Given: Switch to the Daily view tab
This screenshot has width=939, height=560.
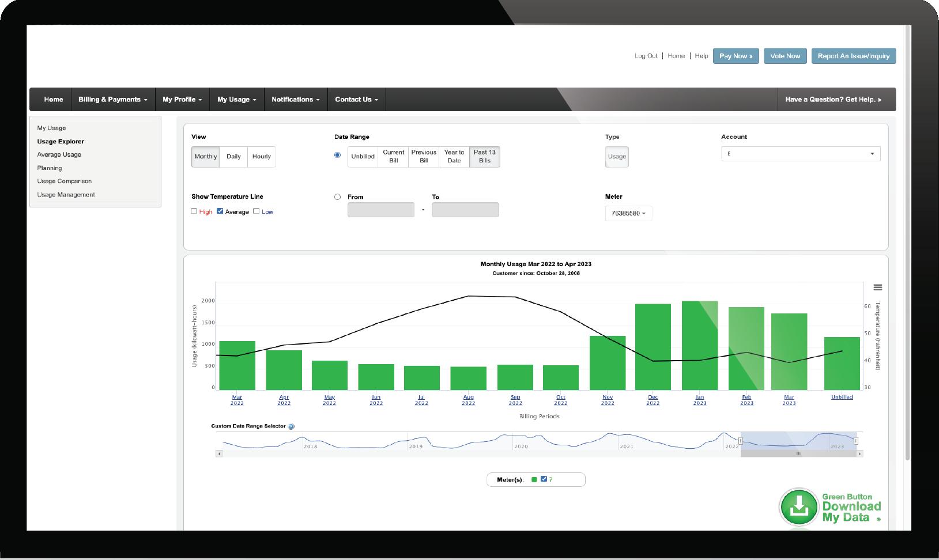Looking at the screenshot, I should (233, 156).
